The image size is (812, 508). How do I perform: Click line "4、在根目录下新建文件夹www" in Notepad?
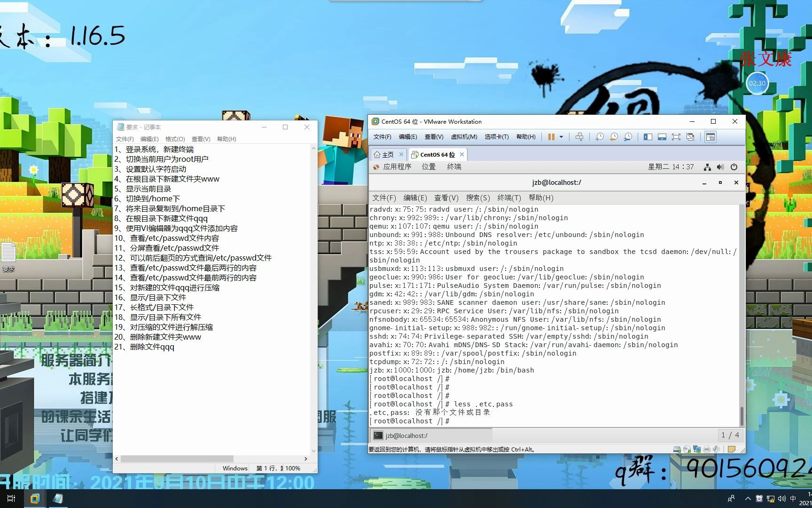click(x=167, y=179)
